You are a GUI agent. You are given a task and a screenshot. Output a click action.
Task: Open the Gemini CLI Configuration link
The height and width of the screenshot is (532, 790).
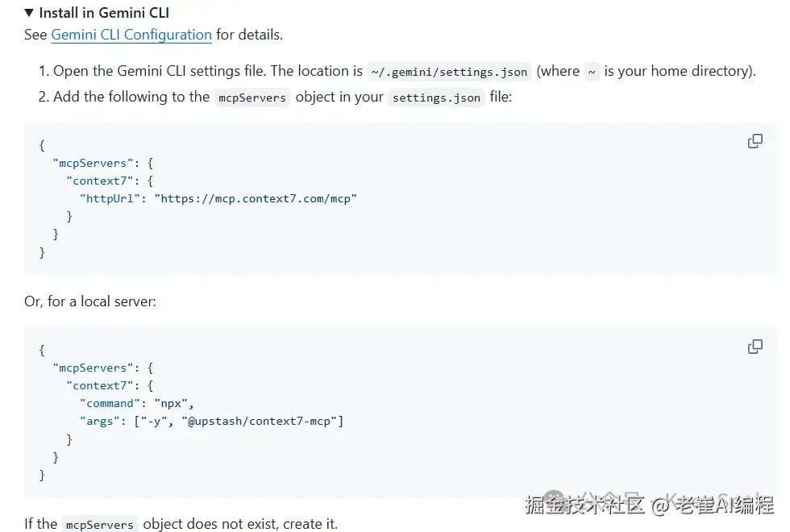click(131, 35)
